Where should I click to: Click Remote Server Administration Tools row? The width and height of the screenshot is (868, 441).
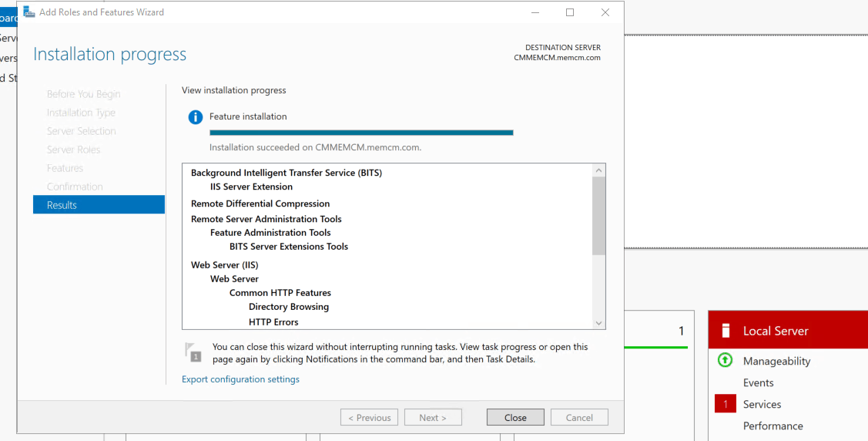266,219
